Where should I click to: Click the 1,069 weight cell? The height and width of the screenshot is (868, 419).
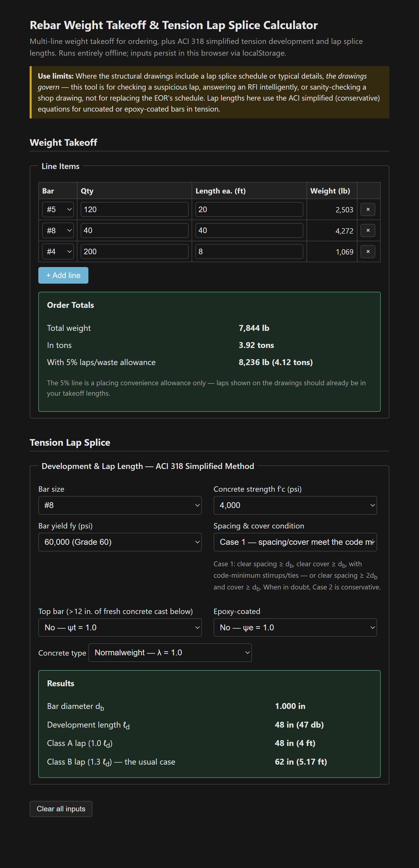click(x=332, y=252)
